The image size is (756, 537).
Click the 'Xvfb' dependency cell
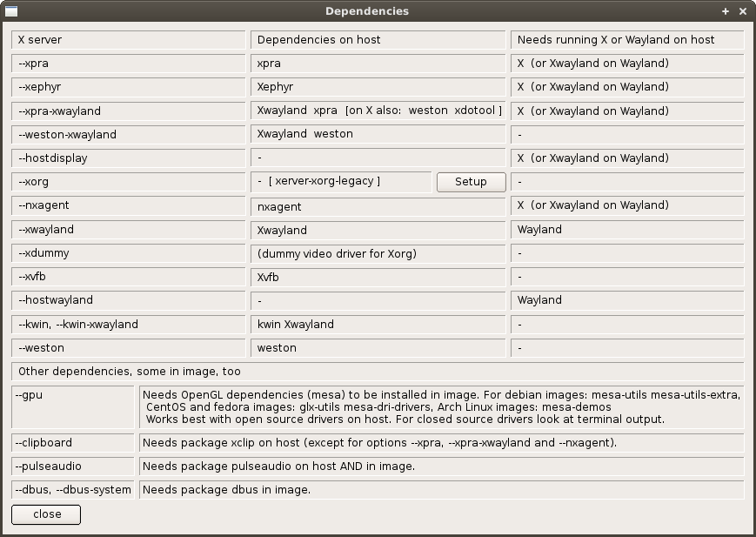click(378, 278)
